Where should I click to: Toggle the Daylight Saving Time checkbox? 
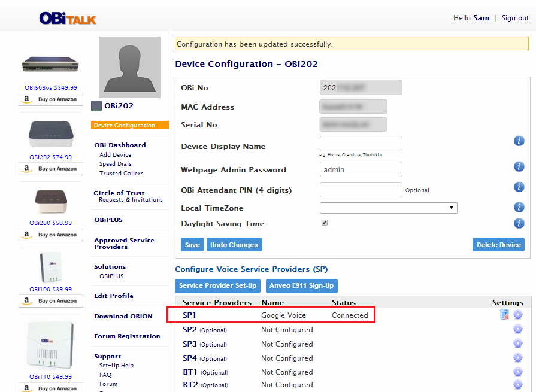pos(325,223)
